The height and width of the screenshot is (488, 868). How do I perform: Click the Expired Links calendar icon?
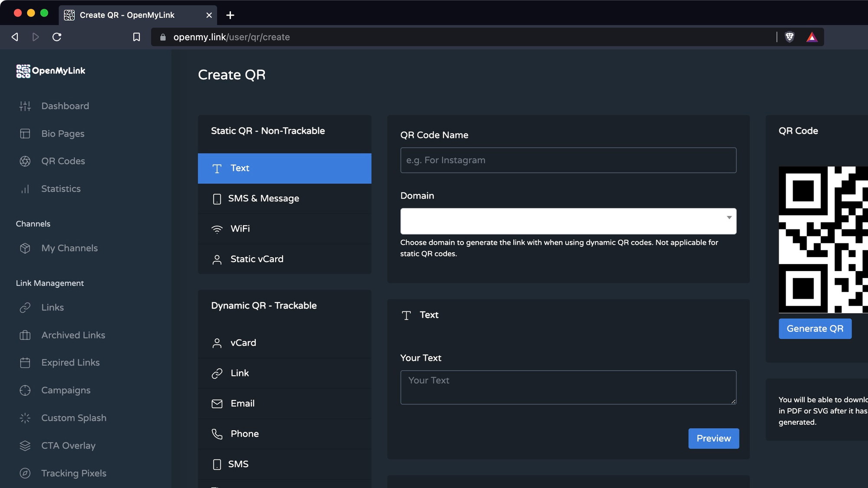25,363
